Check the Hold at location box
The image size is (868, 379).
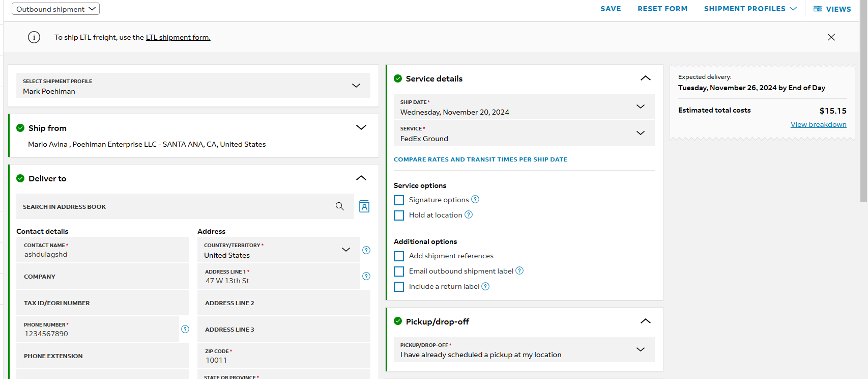tap(399, 215)
